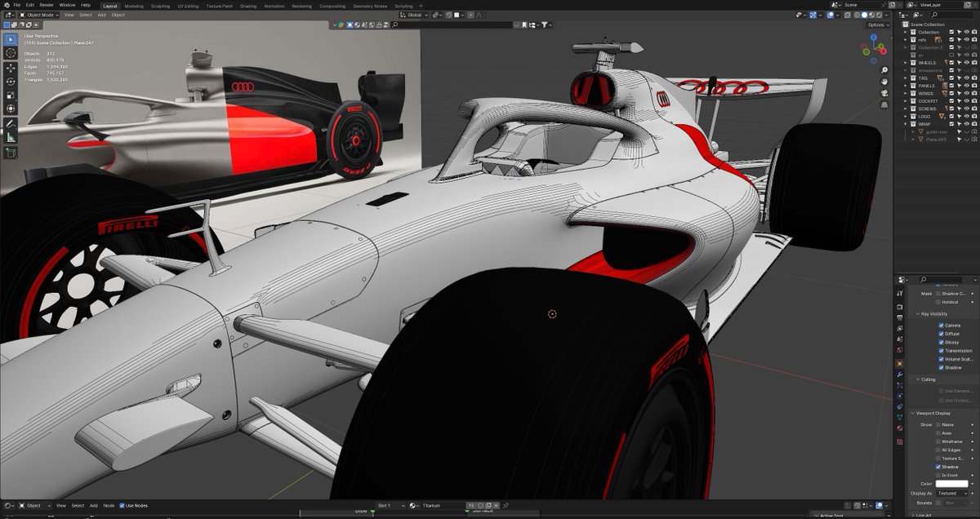
Task: Select the Select Box tool
Action: click(x=11, y=39)
